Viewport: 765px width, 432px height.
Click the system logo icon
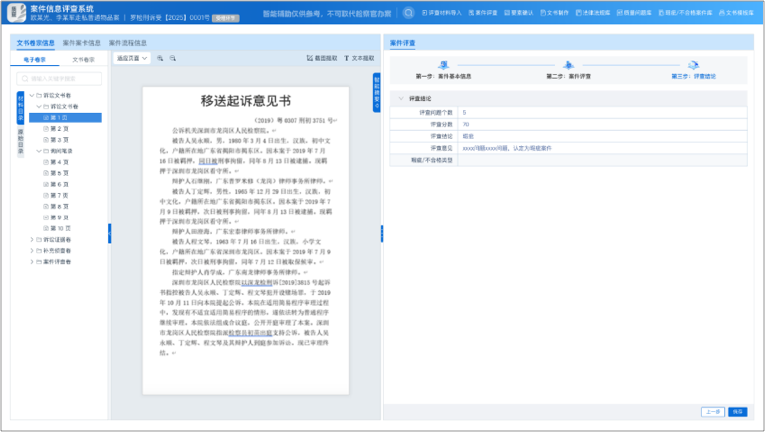16,13
